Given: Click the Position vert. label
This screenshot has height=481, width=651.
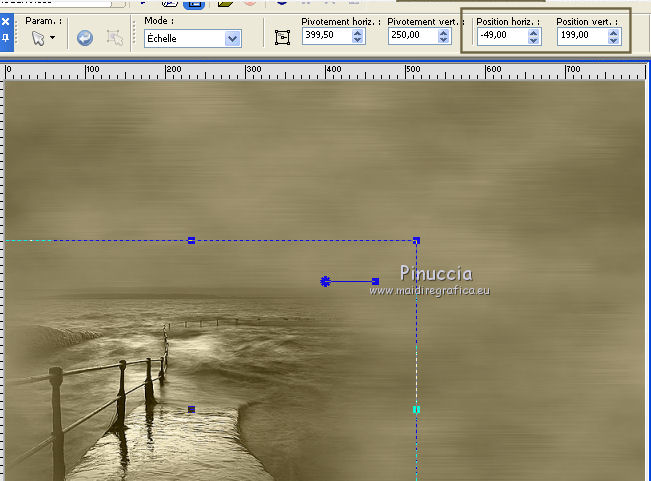Looking at the screenshot, I should (587, 21).
